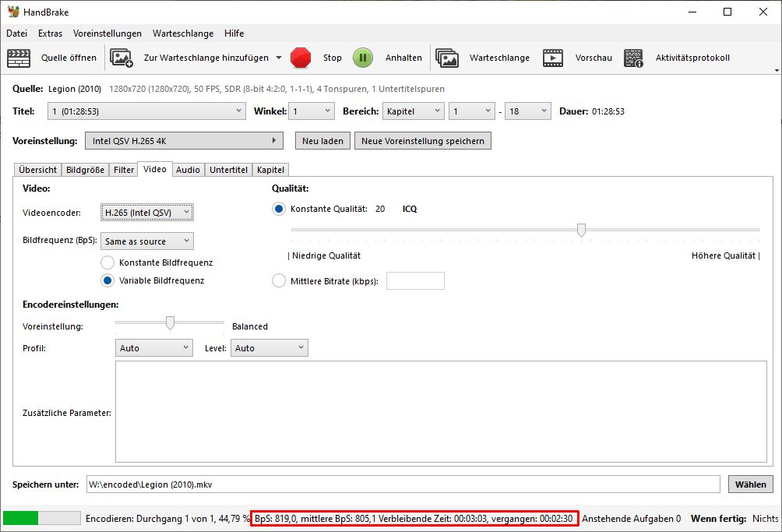The width and height of the screenshot is (782, 532).
Task: Open the add-to-queue dropdown arrow
Action: (279, 58)
